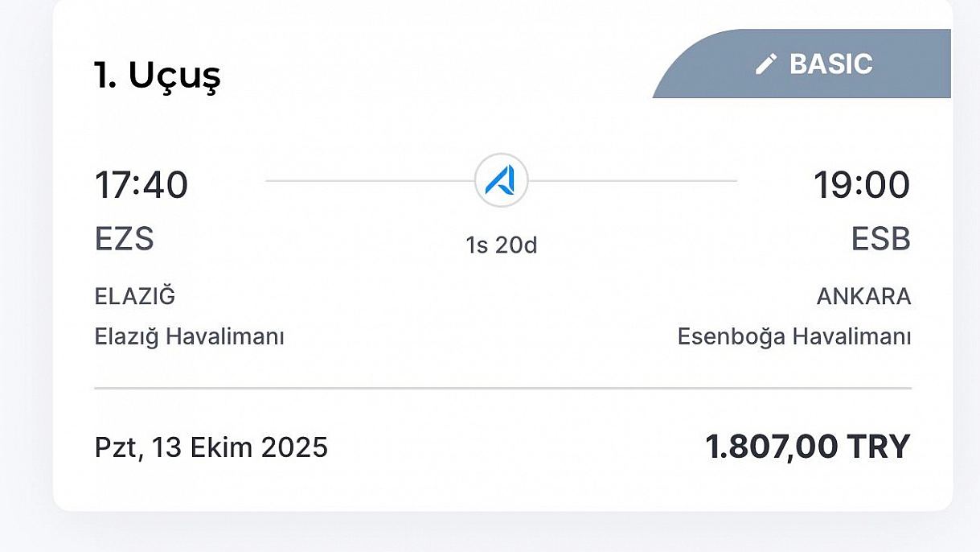The image size is (980, 552).
Task: Select the EZS departure airport code
Action: pyautogui.click(x=125, y=239)
